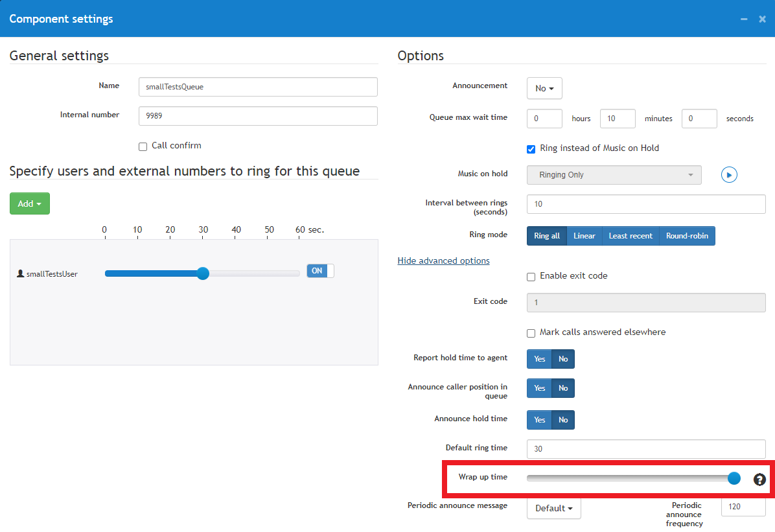Image resolution: width=775 pixels, height=532 pixels.
Task: Uncheck Ring instead of Music on Hold
Action: point(531,149)
